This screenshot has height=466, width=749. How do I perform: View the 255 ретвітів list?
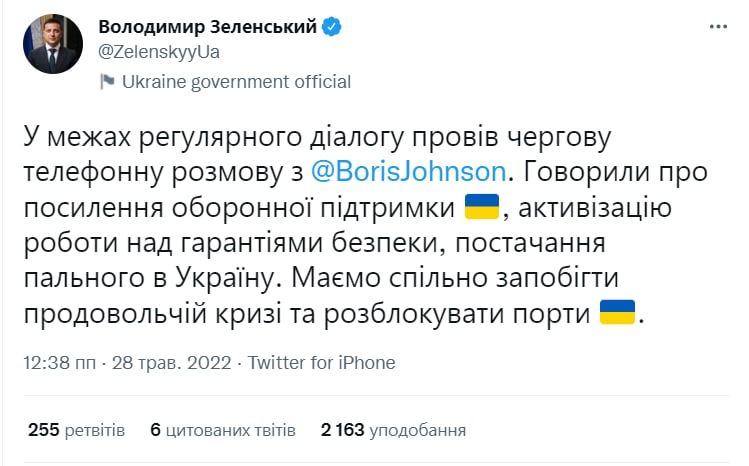click(76, 431)
